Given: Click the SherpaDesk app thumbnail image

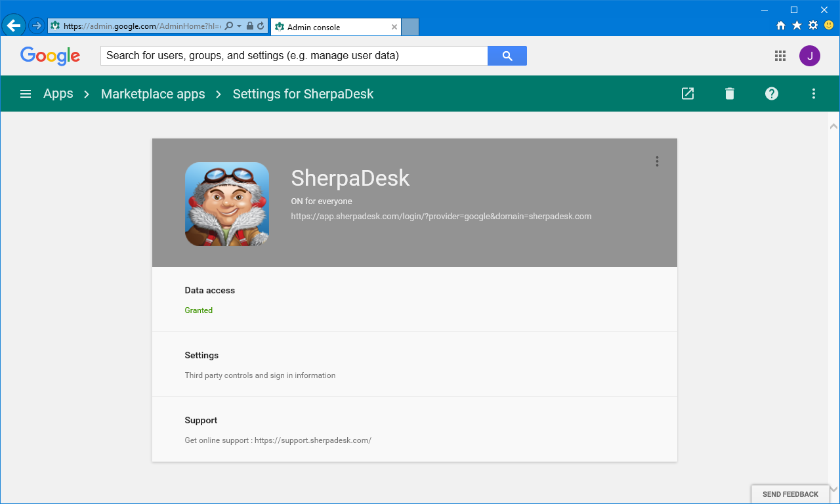Looking at the screenshot, I should coord(226,203).
